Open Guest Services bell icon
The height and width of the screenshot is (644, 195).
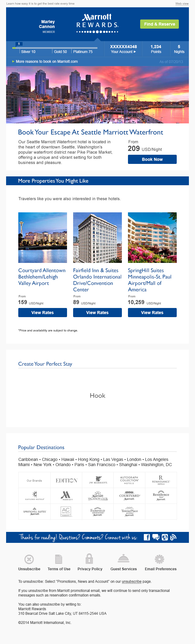pyautogui.click(x=123, y=559)
